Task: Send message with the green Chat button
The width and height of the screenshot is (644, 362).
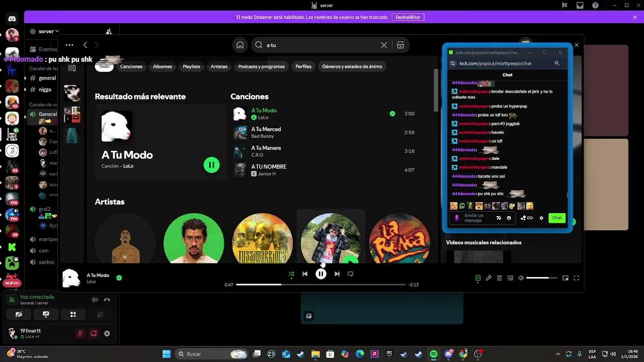Action: tap(556, 218)
